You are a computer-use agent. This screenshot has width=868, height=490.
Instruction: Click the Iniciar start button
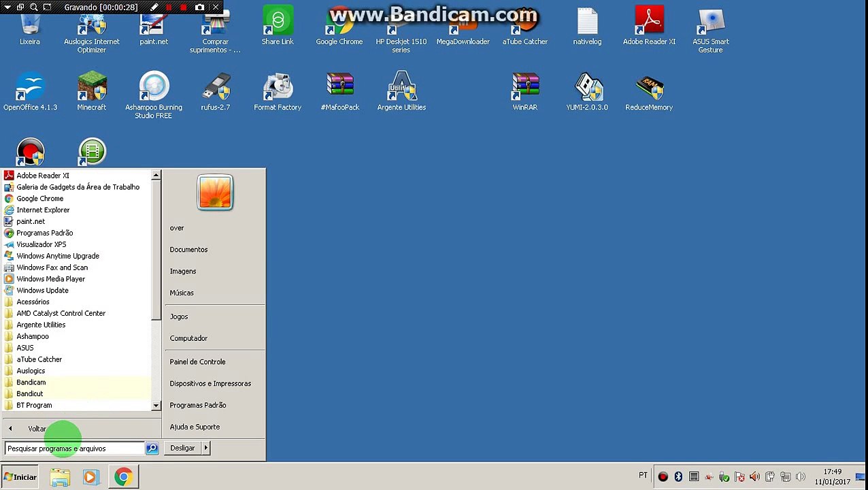pyautogui.click(x=21, y=477)
